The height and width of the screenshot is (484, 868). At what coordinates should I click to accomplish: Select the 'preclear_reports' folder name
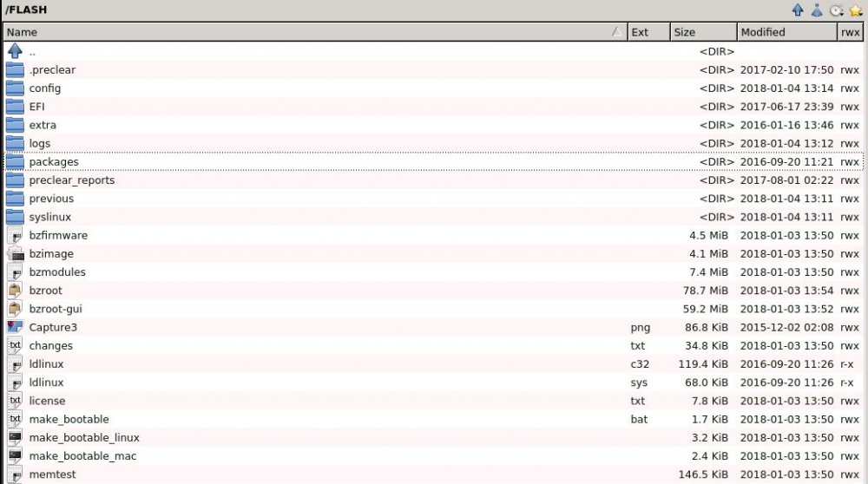(x=72, y=180)
